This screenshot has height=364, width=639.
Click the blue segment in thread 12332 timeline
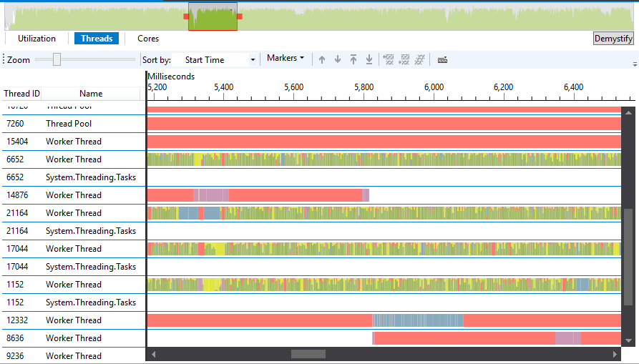[418, 321]
